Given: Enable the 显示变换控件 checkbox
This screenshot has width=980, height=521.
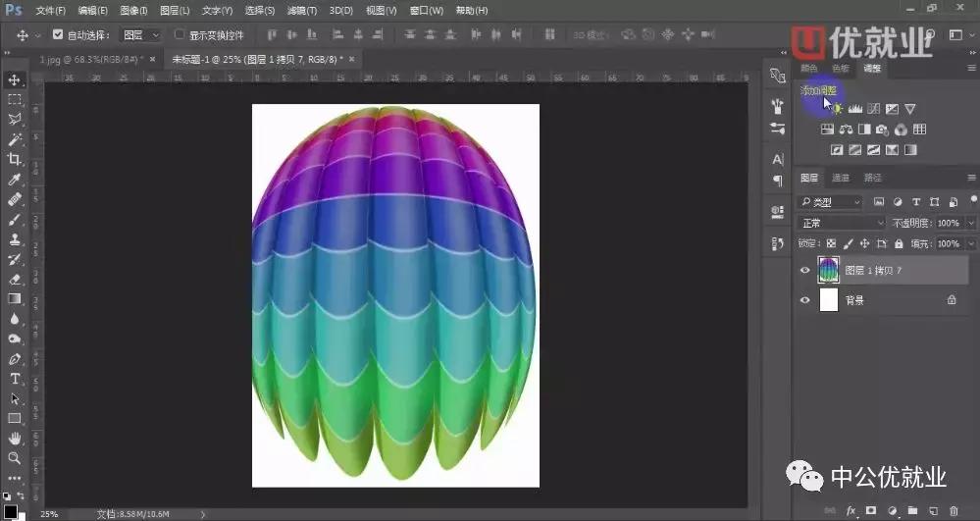Looking at the screenshot, I should 180,35.
